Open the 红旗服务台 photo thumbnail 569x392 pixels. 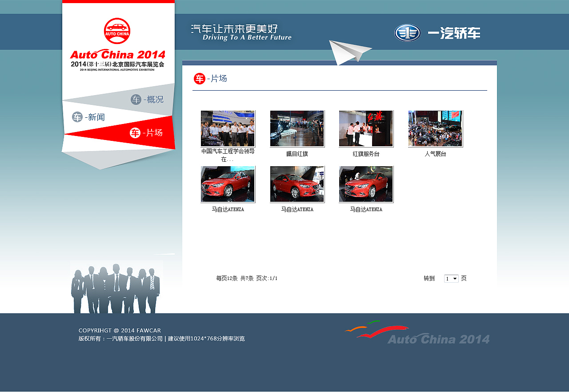(366, 129)
